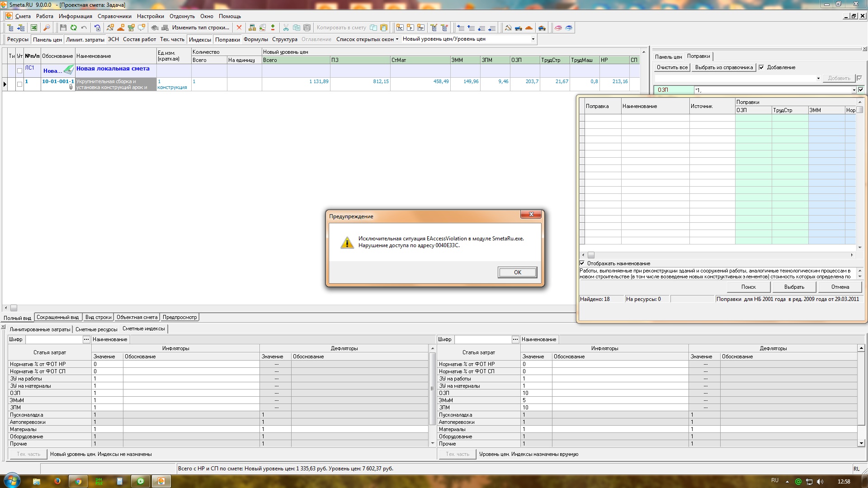The height and width of the screenshot is (488, 868).
Task: Click the 10-01-001-1 code cell
Action: tap(58, 84)
